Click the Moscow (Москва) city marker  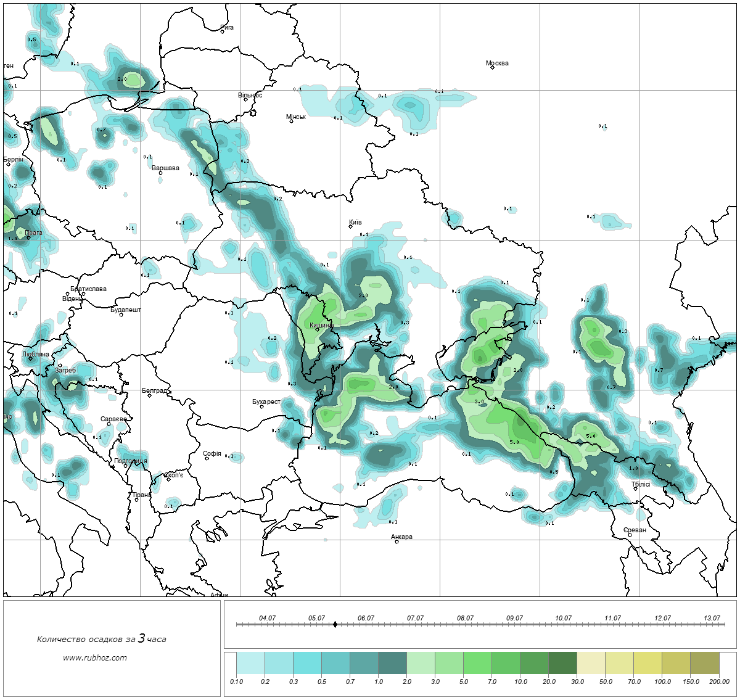(492, 67)
